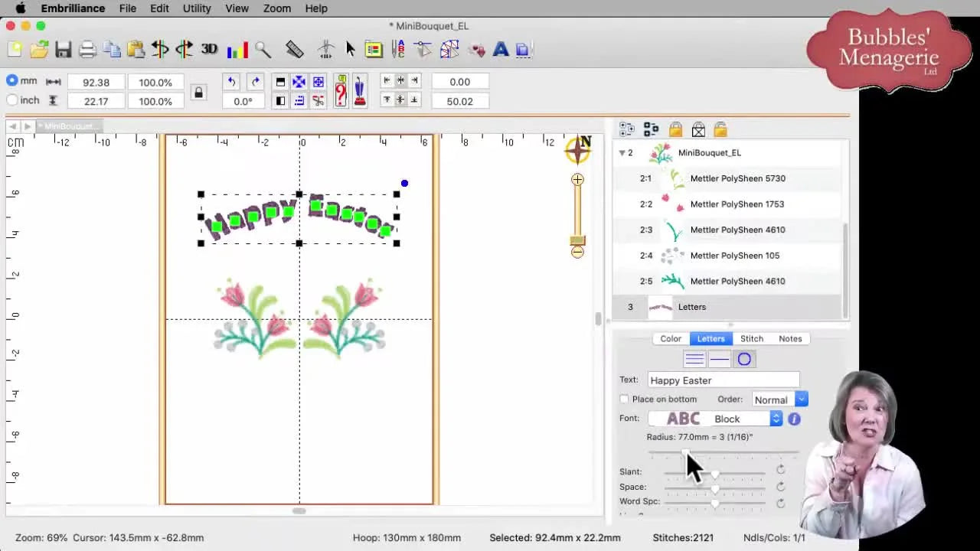Viewport: 980px width, 551px height.
Task: Open the Font Block dropdown
Action: point(715,419)
